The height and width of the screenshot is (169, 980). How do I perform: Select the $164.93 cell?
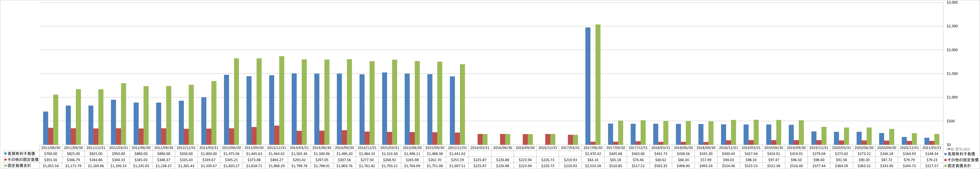909,154
